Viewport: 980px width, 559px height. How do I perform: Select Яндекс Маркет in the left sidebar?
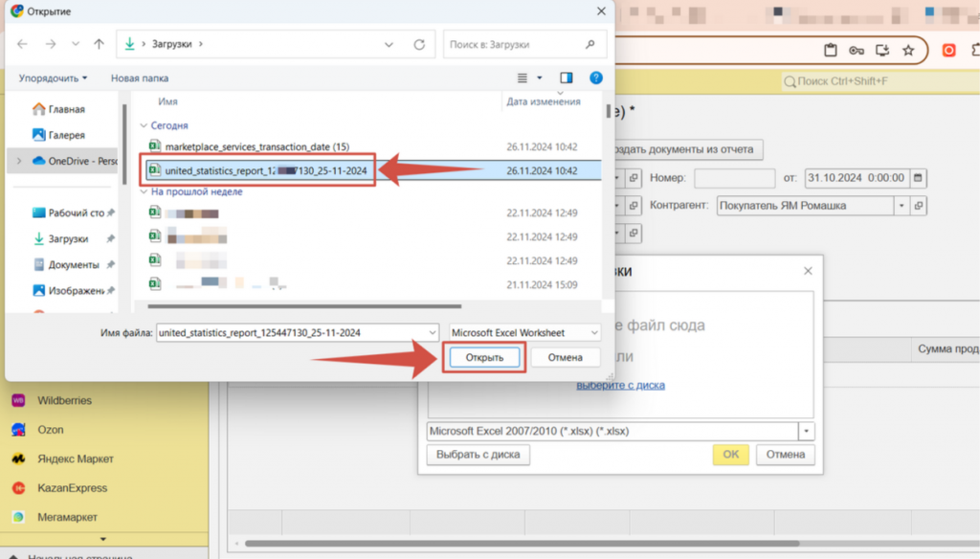76,458
